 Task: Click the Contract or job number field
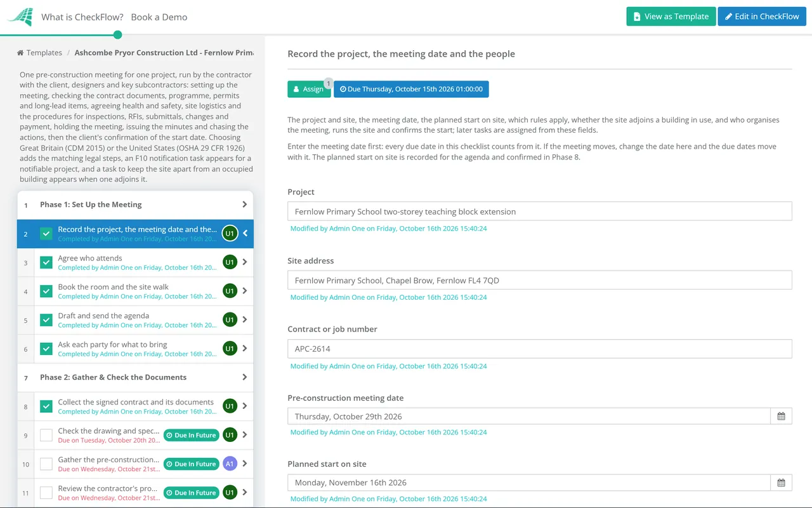click(x=540, y=349)
